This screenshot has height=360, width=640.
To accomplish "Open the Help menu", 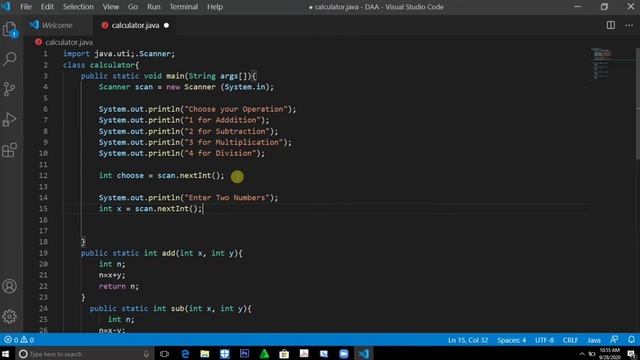I will click(215, 7).
